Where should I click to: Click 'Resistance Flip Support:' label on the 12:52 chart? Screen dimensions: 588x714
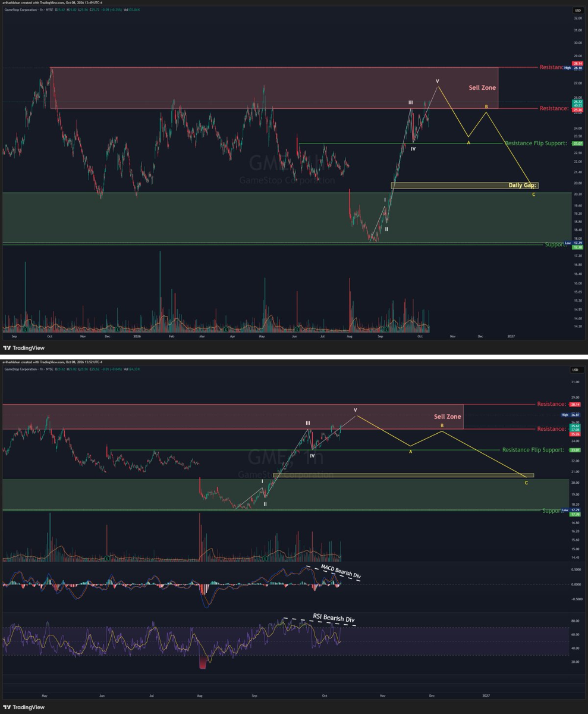533,450
